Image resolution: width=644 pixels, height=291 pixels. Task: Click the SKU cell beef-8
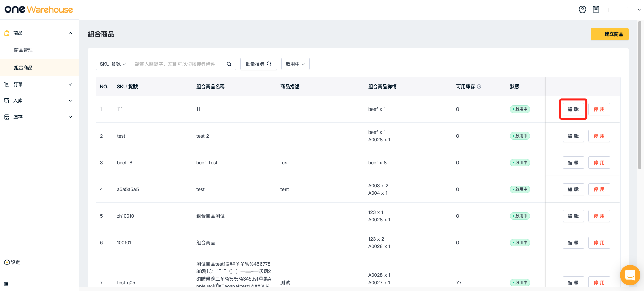(x=125, y=163)
